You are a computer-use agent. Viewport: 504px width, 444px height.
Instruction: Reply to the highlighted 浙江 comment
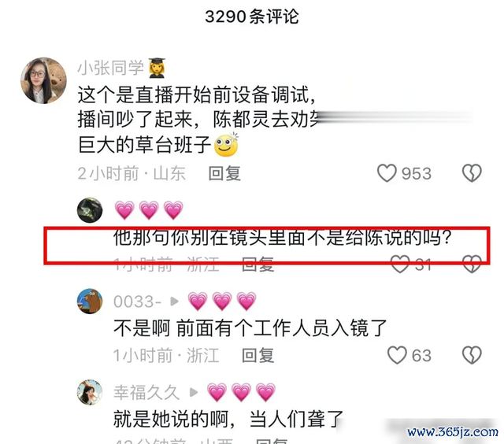click(x=258, y=265)
